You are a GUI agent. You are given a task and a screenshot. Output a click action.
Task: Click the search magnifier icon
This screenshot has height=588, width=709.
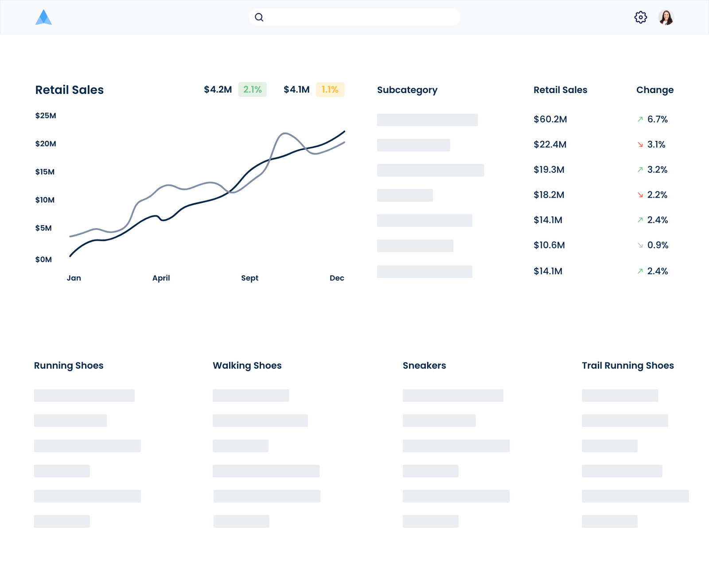[259, 17]
